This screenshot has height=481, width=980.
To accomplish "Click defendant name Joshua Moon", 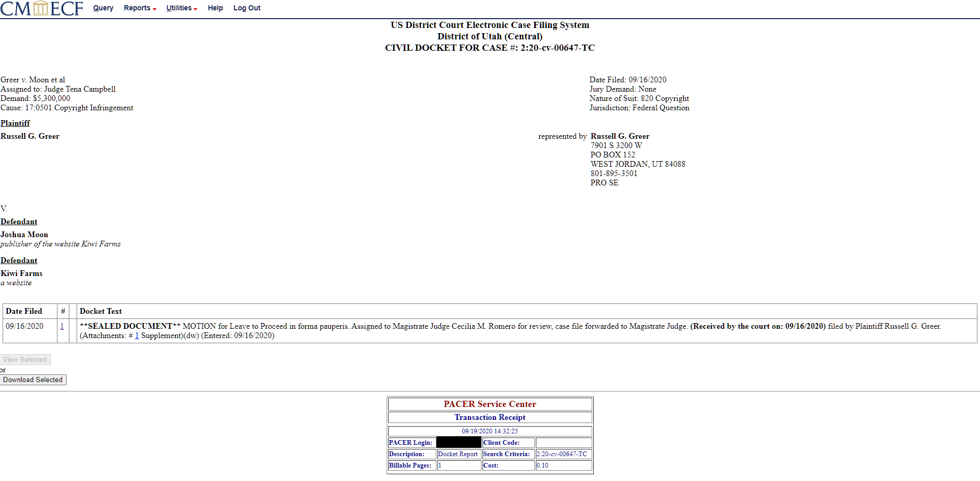I will [24, 235].
